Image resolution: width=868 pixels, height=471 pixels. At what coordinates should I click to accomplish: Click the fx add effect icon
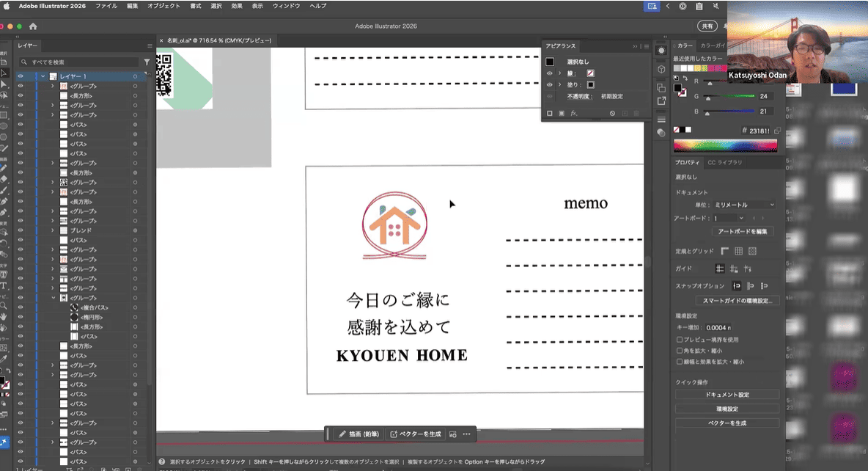[x=574, y=114]
